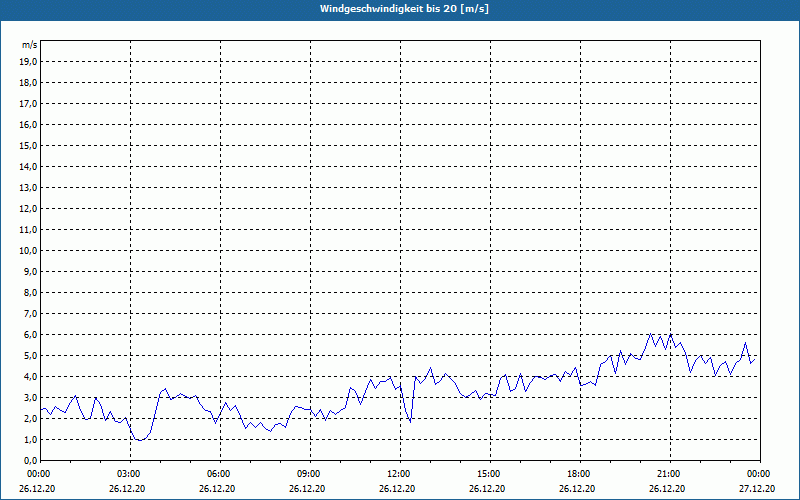Click the '00:00' time label above 27.12.20

[758, 474]
